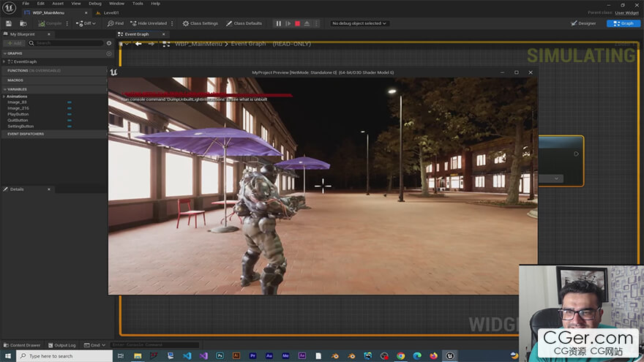
Task: Open My Blueprint settings gear
Action: click(x=109, y=43)
